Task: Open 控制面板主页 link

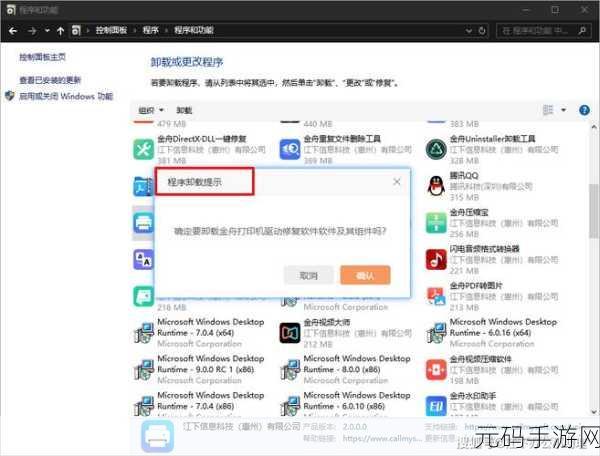Action: pos(42,57)
